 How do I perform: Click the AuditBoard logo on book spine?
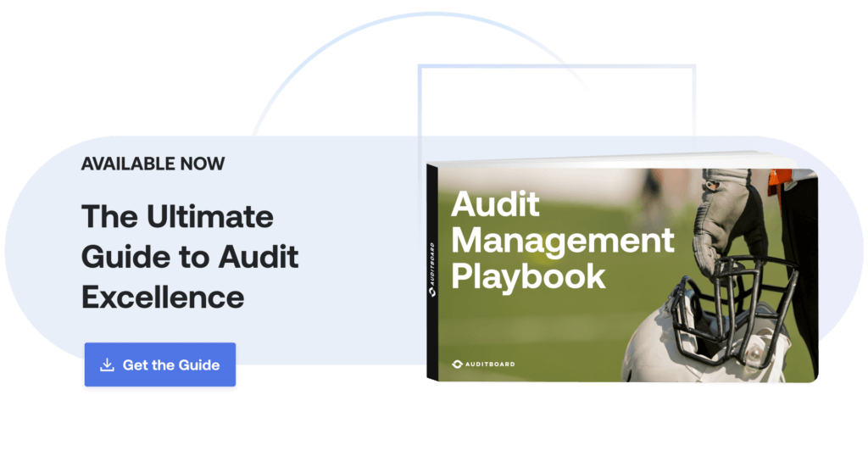(x=431, y=270)
